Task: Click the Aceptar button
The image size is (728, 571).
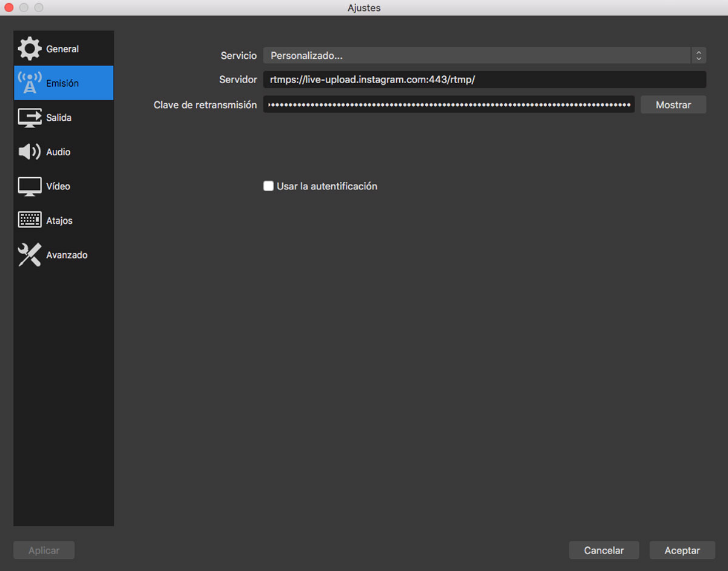Action: [682, 550]
